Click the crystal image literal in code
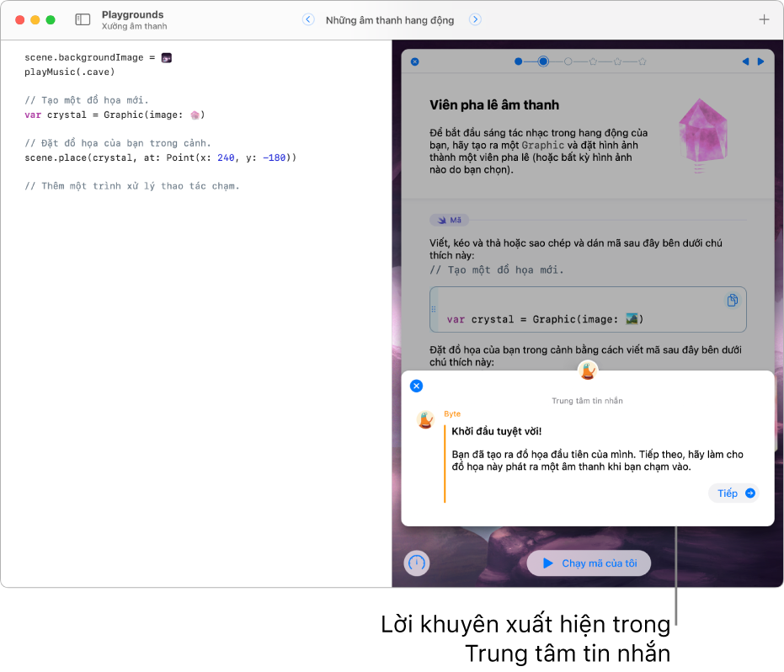Image resolution: width=784 pixels, height=672 pixels. click(195, 115)
